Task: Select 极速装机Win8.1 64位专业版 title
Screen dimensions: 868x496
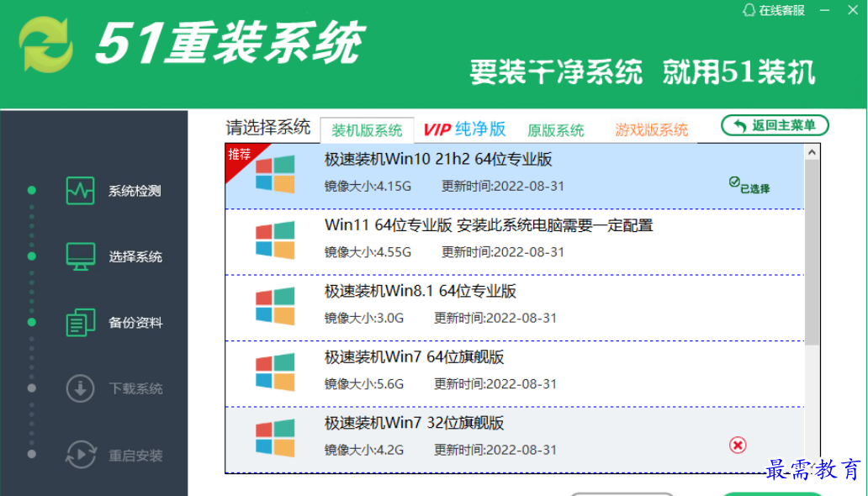Action: point(421,291)
